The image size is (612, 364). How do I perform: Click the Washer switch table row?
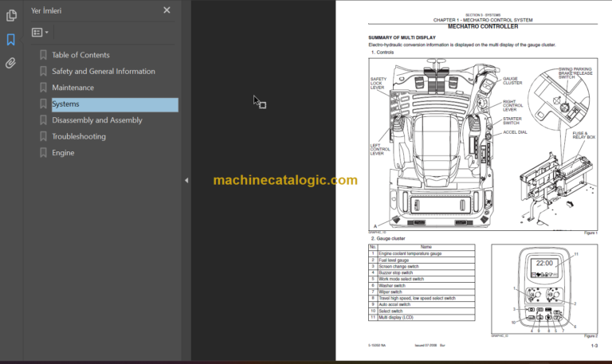[x=422, y=286]
